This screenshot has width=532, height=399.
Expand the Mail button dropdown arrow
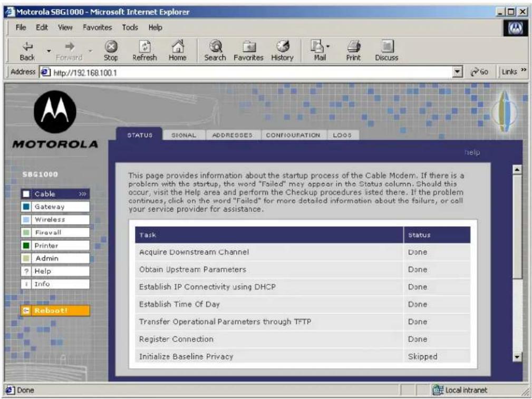[x=328, y=46]
